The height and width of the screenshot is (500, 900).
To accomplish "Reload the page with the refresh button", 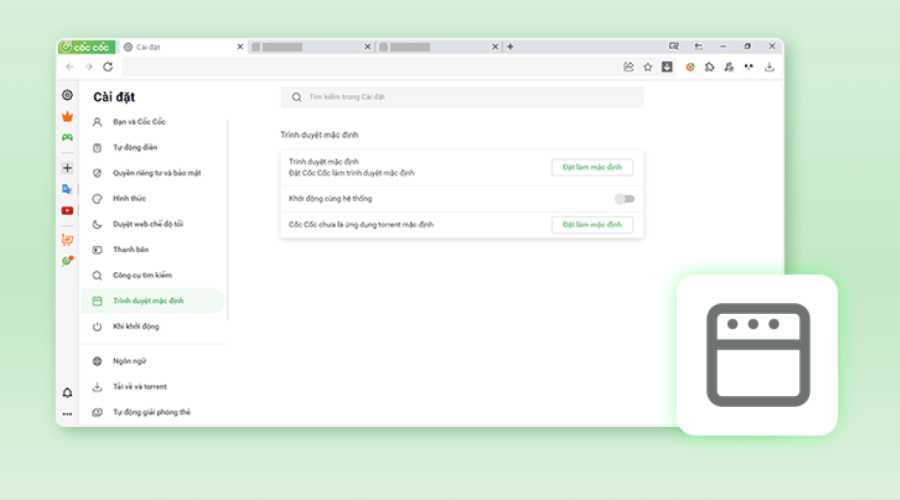I will tap(107, 67).
